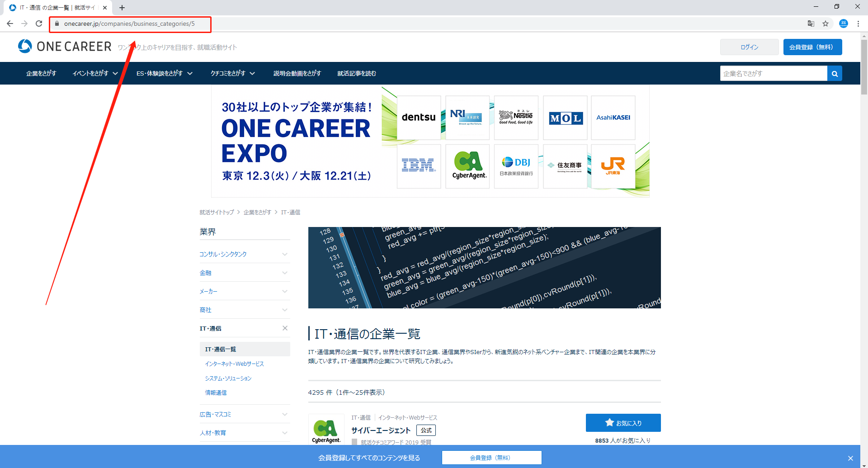The height and width of the screenshot is (468, 868).
Task: Select IT・通信一覧 in sidebar
Action: pyautogui.click(x=245, y=349)
